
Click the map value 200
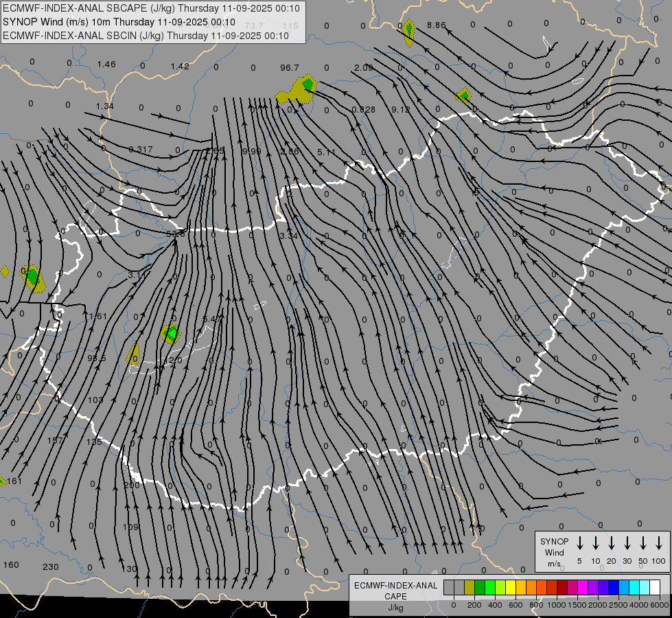(132, 485)
